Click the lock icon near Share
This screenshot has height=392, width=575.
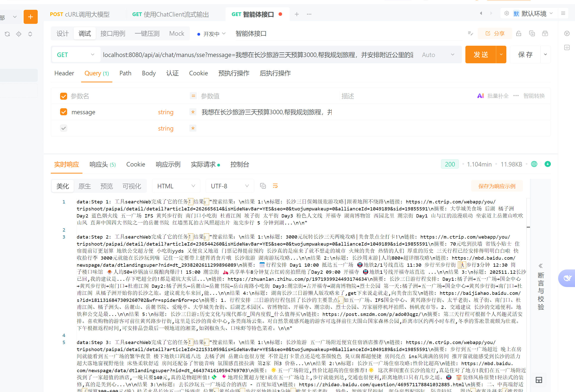click(x=518, y=33)
